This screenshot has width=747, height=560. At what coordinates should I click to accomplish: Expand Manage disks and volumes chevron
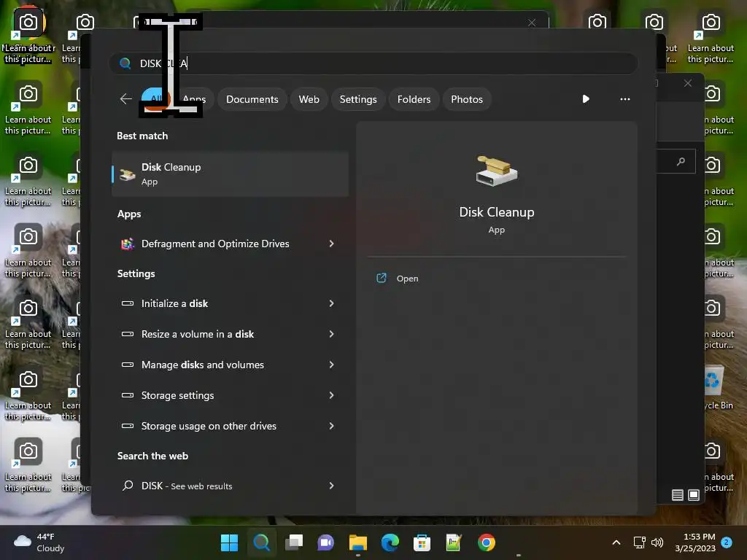332,365
